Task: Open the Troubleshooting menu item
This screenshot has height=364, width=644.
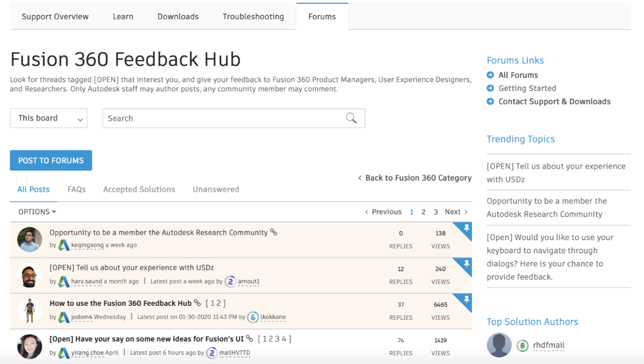Action: (253, 16)
